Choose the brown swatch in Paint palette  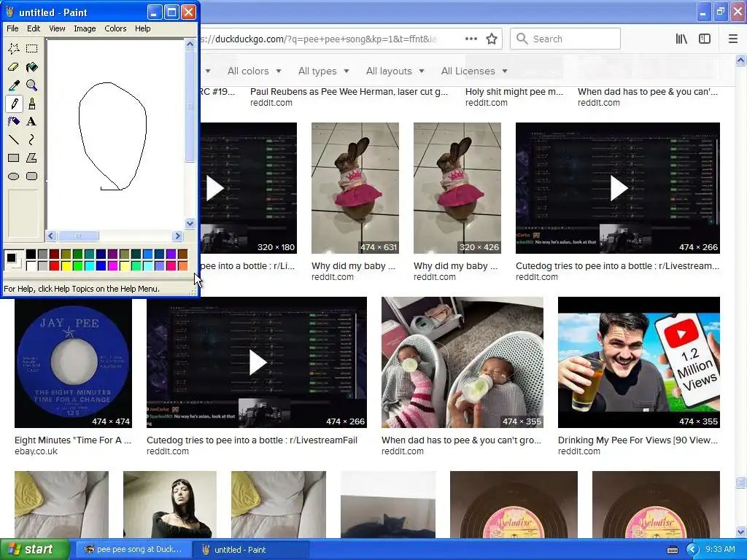(182, 254)
